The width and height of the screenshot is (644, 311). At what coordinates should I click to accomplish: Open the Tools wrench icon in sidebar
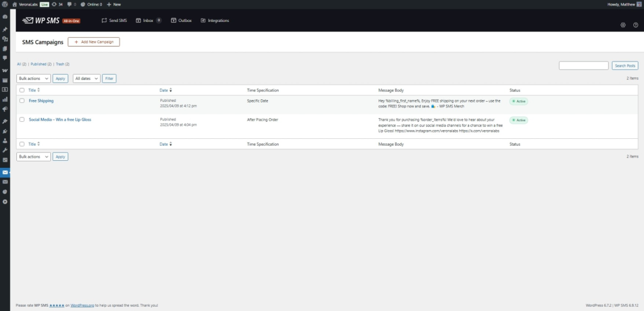pos(5,150)
